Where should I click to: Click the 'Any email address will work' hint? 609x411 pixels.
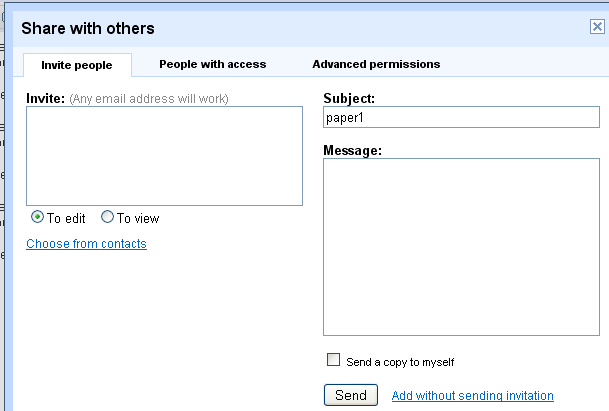pyautogui.click(x=149, y=98)
